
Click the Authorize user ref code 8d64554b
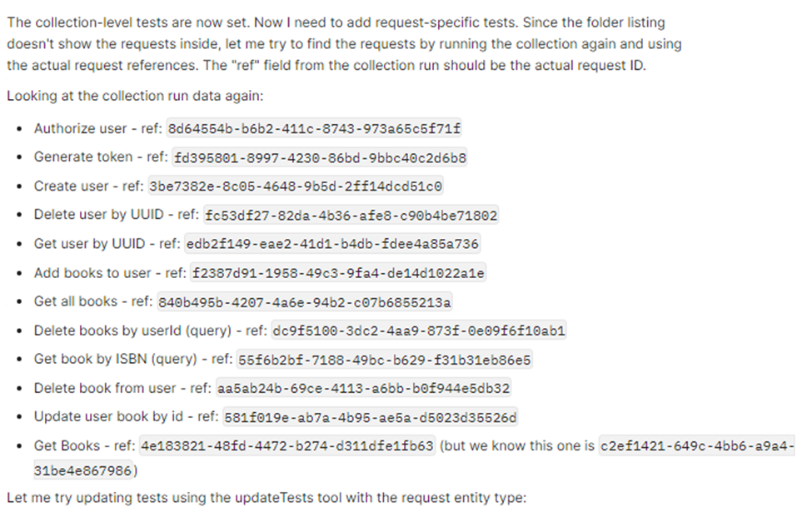tap(314, 129)
